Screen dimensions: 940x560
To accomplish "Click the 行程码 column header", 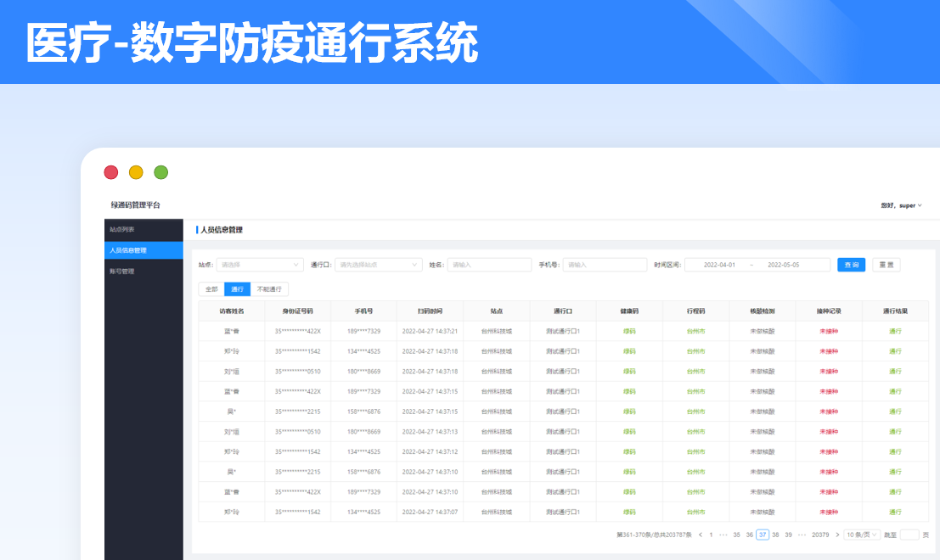I will pyautogui.click(x=696, y=311).
